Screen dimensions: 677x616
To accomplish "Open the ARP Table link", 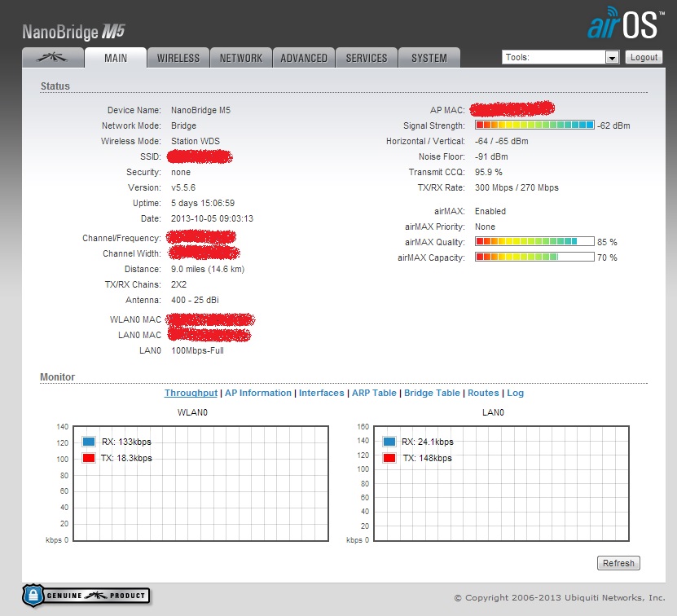I will [374, 393].
